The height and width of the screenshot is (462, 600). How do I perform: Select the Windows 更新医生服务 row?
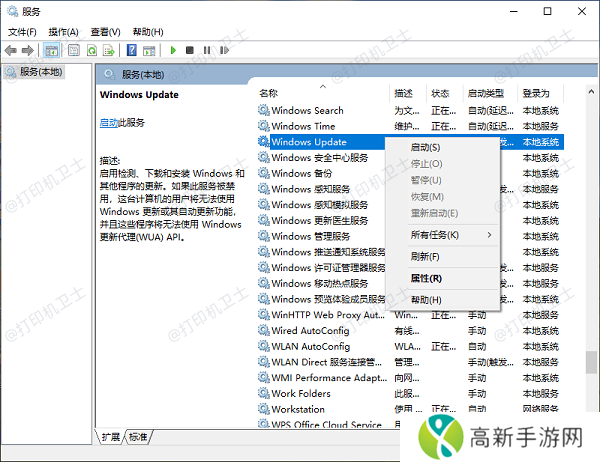coord(320,220)
